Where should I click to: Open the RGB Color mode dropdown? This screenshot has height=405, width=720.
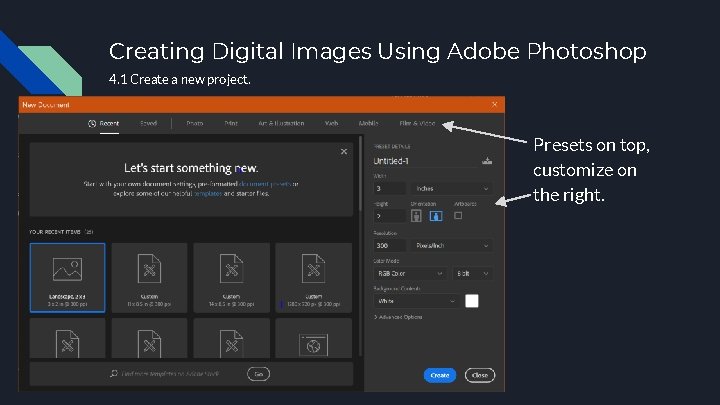click(410, 273)
